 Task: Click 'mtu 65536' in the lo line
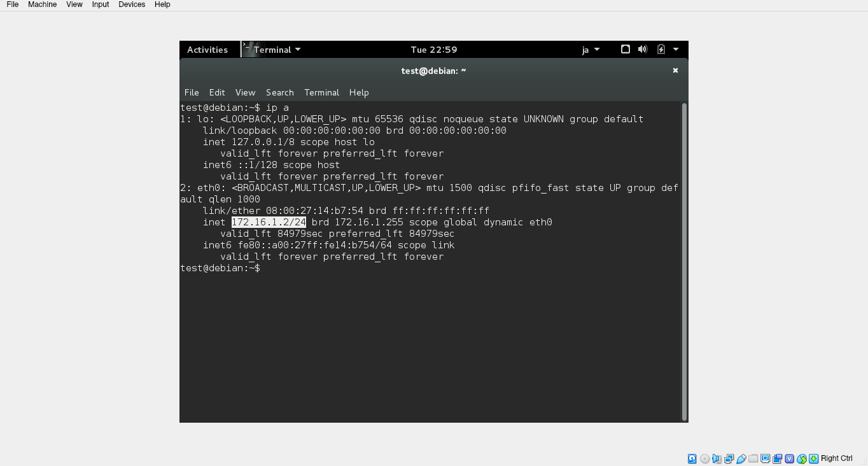(377, 119)
